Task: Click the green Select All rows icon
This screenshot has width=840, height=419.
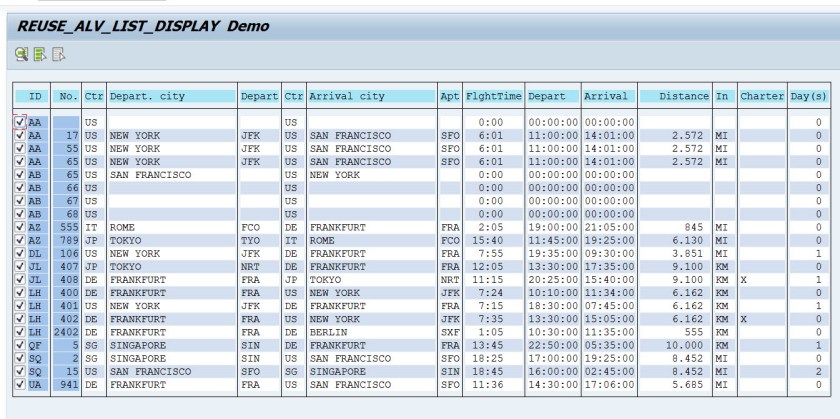Action: pyautogui.click(x=40, y=54)
